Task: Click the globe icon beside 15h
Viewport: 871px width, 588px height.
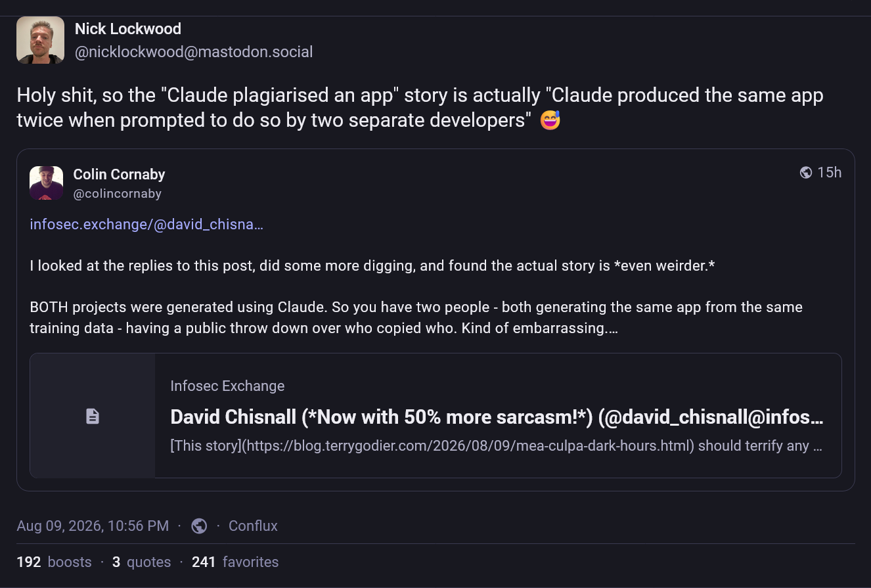Action: [x=806, y=172]
